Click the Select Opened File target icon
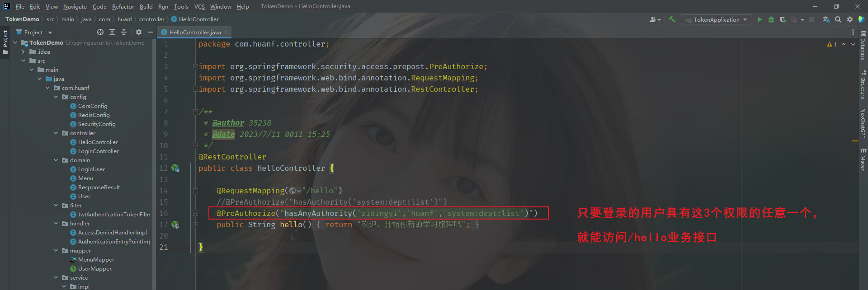The width and height of the screenshot is (868, 290). point(100,32)
